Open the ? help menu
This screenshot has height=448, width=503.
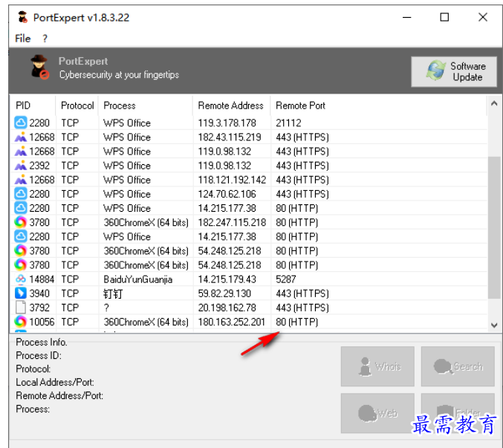(45, 38)
